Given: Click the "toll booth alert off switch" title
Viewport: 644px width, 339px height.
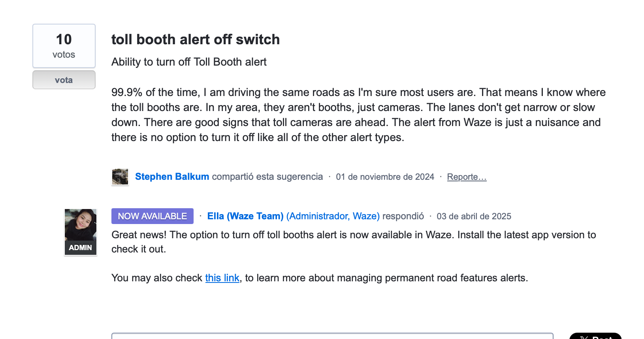Looking at the screenshot, I should pos(196,40).
